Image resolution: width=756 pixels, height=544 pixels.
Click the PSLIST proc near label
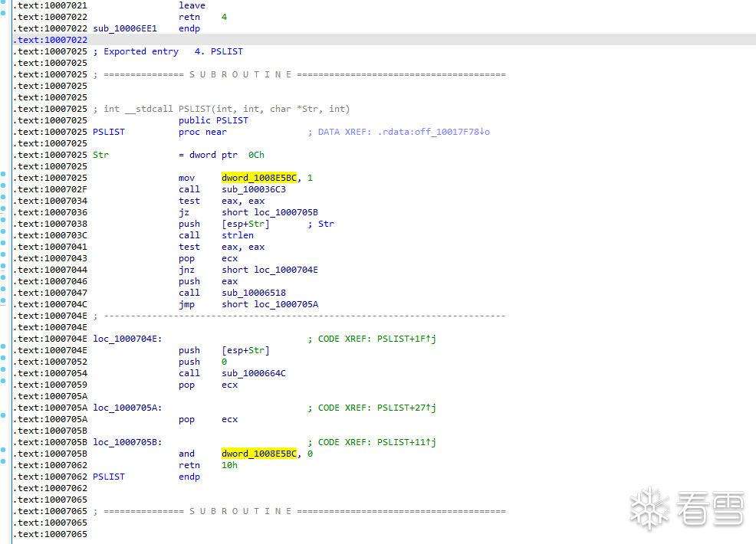109,132
